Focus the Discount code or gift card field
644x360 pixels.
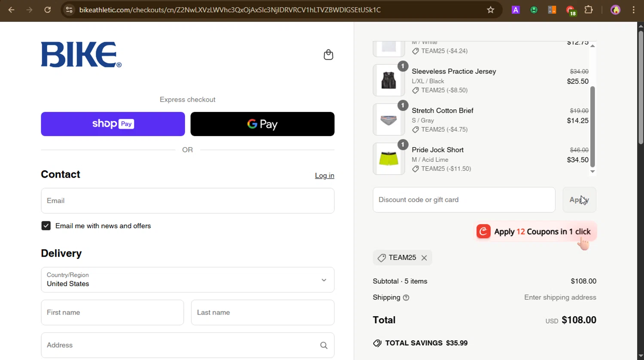click(x=464, y=200)
